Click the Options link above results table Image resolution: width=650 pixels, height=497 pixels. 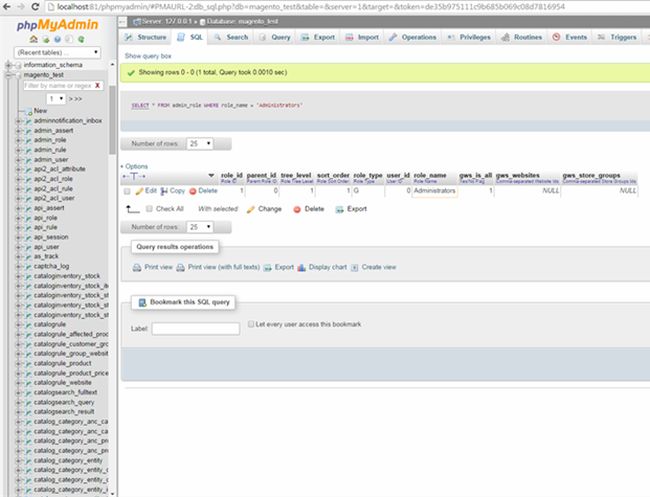(136, 166)
